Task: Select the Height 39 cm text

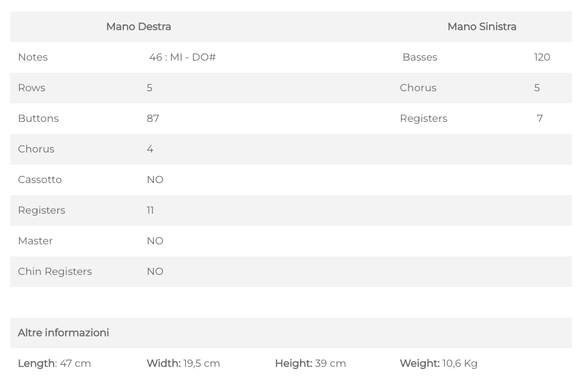Action: [x=310, y=364]
